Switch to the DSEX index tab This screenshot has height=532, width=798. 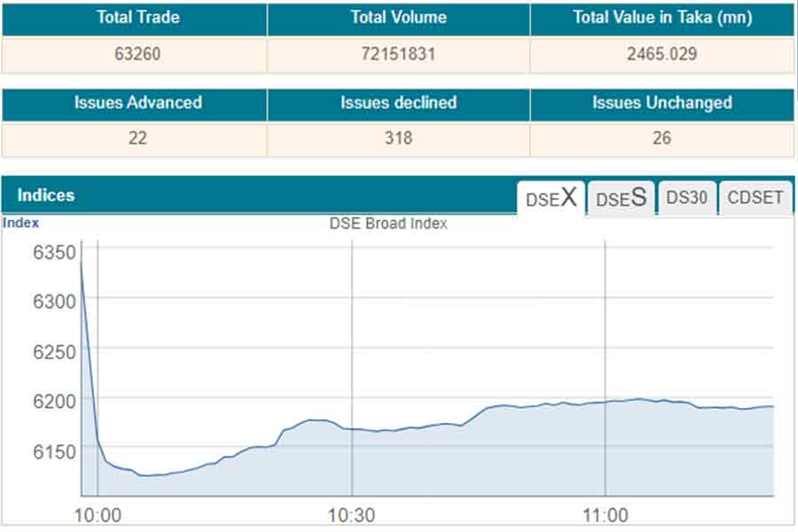pyautogui.click(x=551, y=198)
